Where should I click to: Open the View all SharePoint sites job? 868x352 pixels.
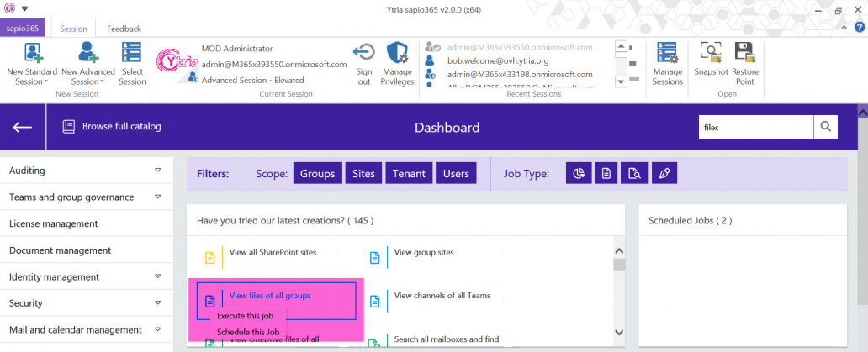pyautogui.click(x=273, y=253)
